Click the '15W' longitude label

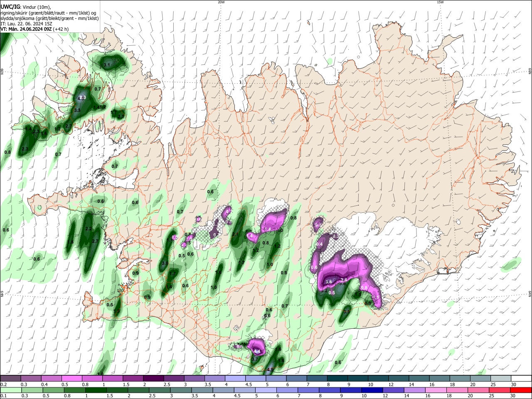(x=440, y=2)
